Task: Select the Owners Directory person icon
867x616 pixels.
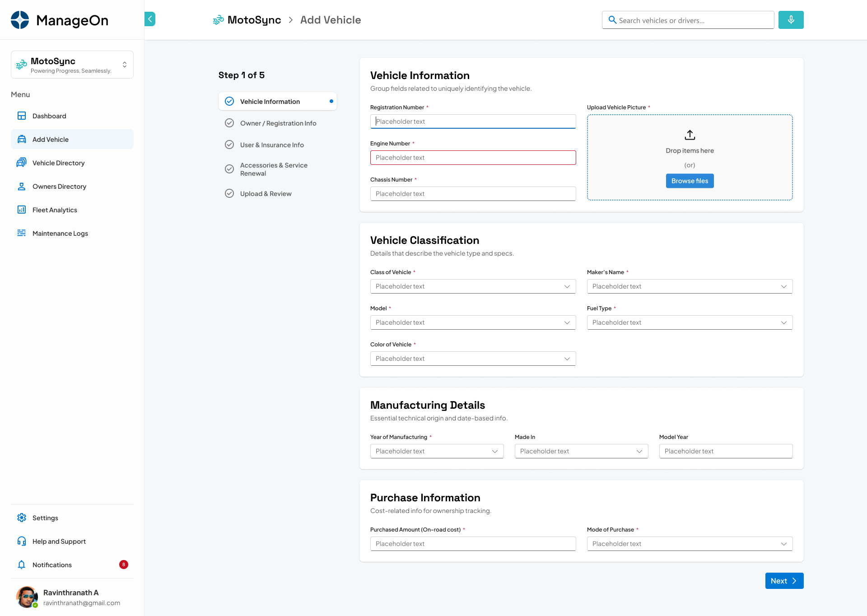Action: click(22, 186)
